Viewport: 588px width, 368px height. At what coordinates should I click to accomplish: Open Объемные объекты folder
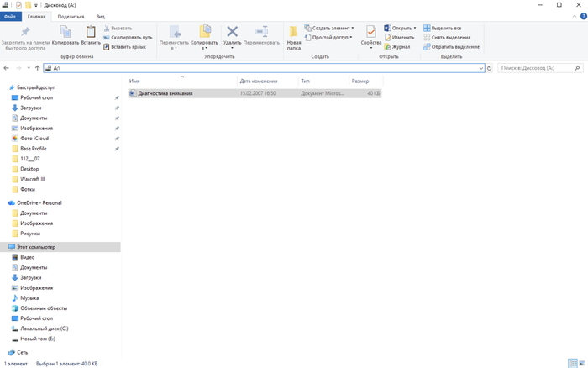(x=44, y=308)
